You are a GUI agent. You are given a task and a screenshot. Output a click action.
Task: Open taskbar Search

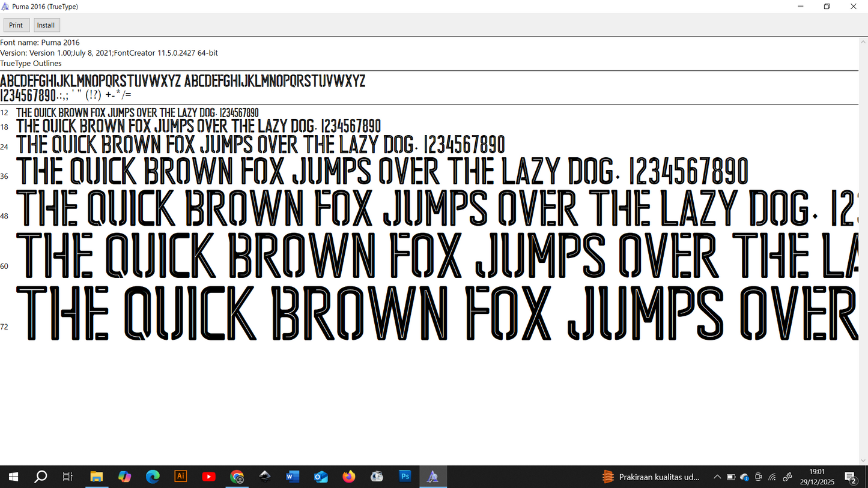coord(40,477)
